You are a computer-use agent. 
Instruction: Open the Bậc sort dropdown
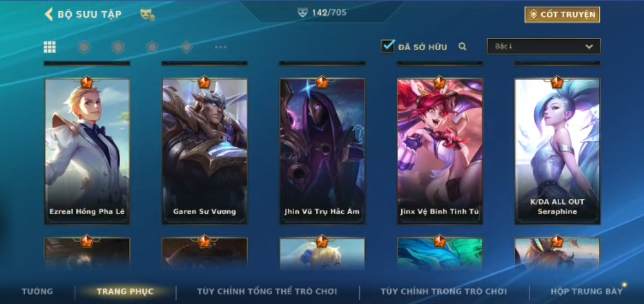click(544, 46)
